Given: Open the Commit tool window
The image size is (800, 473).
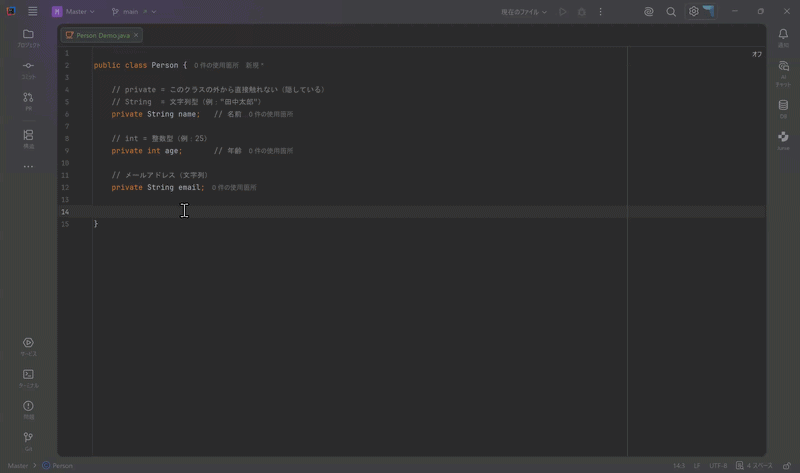Looking at the screenshot, I should click(x=29, y=70).
